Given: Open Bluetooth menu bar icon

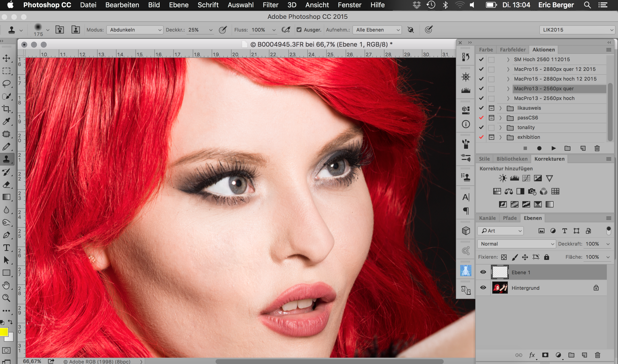Looking at the screenshot, I should [445, 5].
